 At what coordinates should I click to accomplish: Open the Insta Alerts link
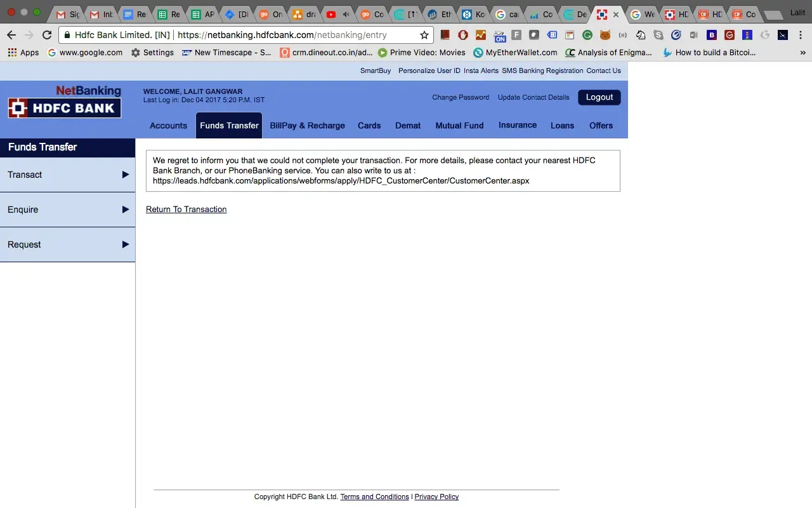[481, 70]
